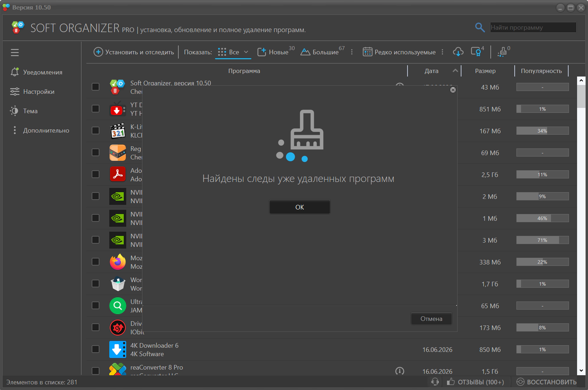Click the YT downloader red icon
Viewport: 588px width, 390px height.
tap(117, 109)
